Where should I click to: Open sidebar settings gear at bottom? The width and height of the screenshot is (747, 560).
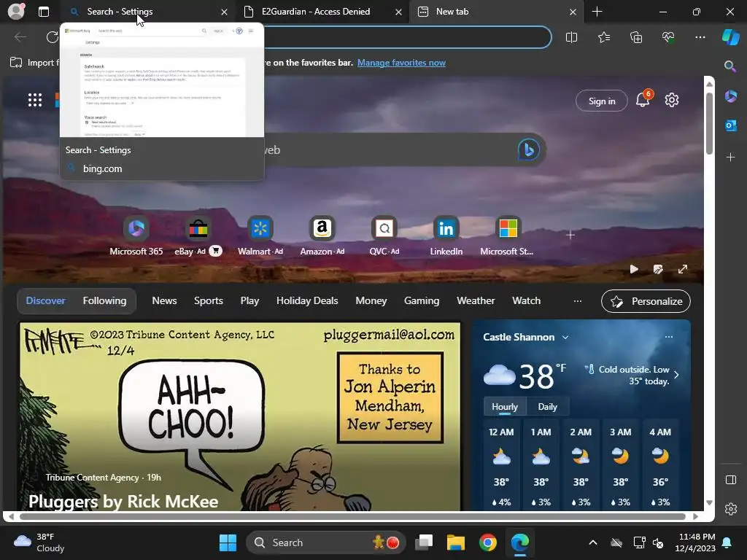(x=731, y=508)
